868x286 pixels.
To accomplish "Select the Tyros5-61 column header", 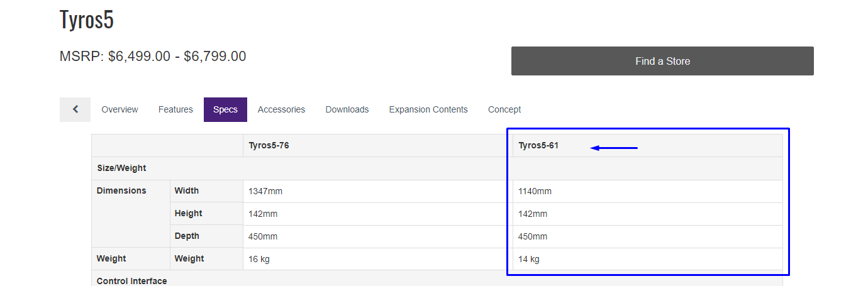I will (x=538, y=146).
